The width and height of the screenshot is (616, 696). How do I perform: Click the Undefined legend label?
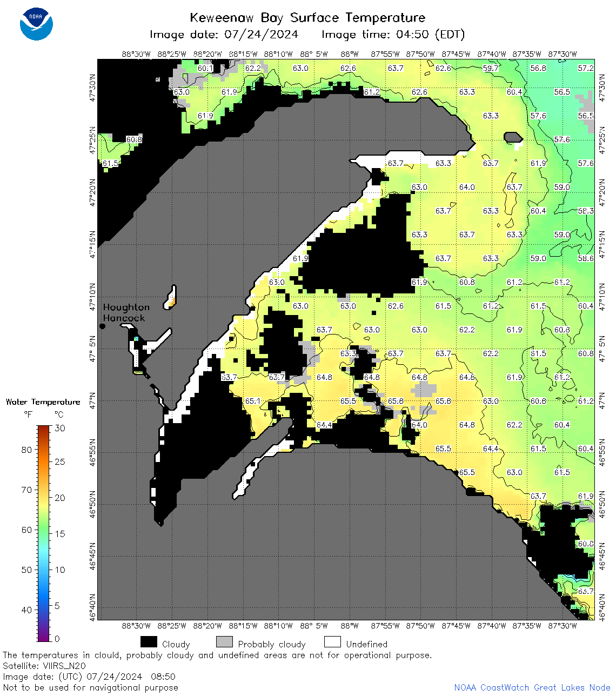pos(367,644)
